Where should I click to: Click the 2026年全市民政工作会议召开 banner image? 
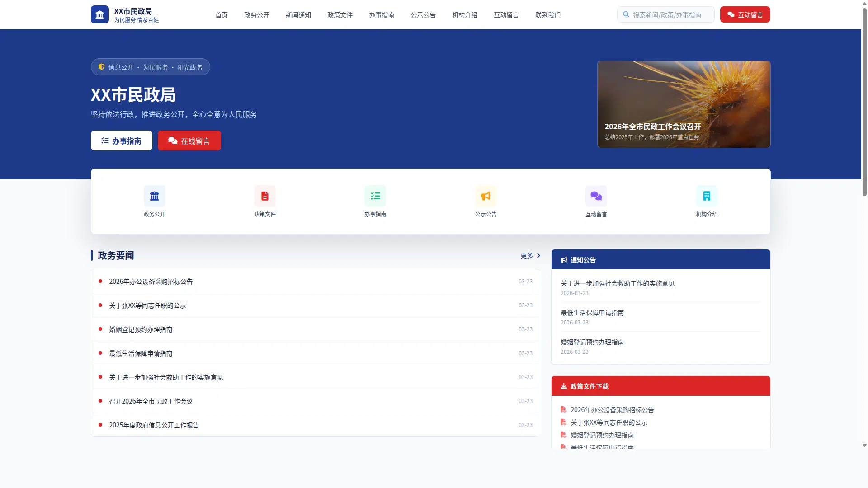pyautogui.click(x=684, y=104)
